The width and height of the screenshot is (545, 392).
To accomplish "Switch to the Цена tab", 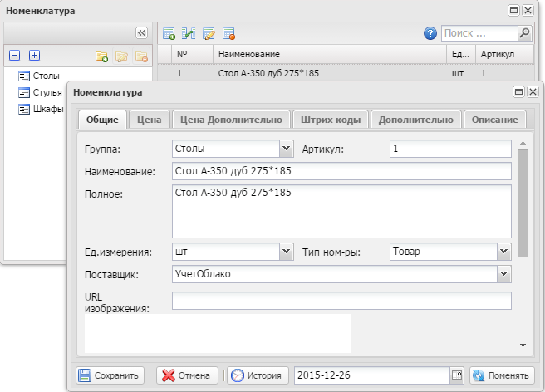I will pyautogui.click(x=149, y=120).
